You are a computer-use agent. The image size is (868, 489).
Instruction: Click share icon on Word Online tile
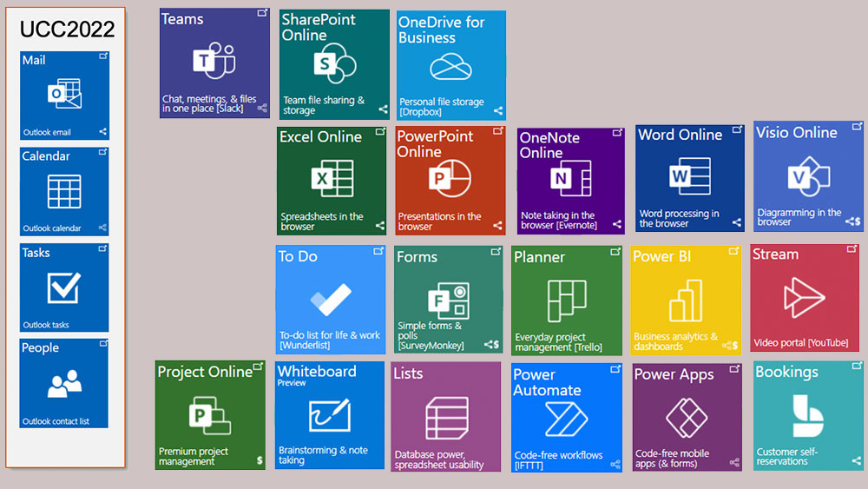click(x=737, y=222)
